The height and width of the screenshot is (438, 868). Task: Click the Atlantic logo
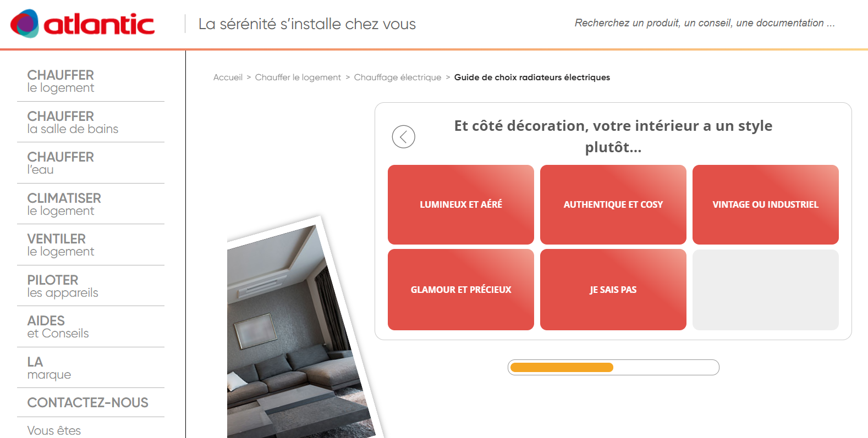[x=83, y=24]
